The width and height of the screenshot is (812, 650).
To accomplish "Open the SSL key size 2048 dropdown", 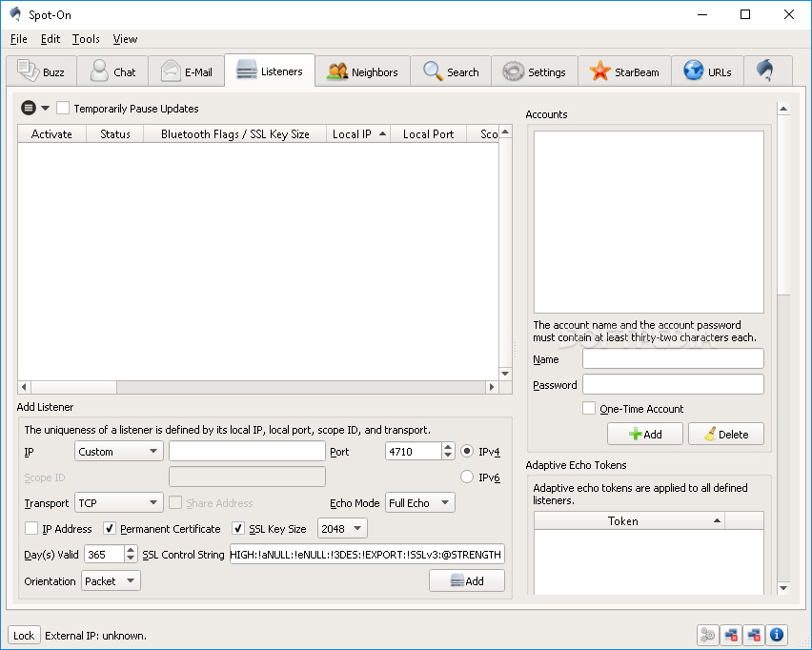I will click(342, 528).
